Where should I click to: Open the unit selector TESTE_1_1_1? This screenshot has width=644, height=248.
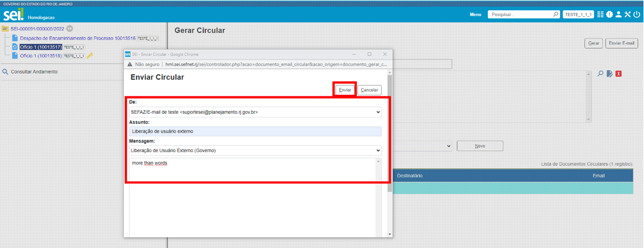pos(578,15)
